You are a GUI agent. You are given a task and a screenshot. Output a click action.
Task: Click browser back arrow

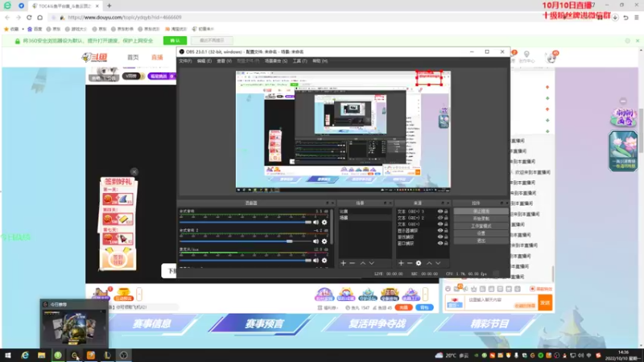[x=7, y=17]
